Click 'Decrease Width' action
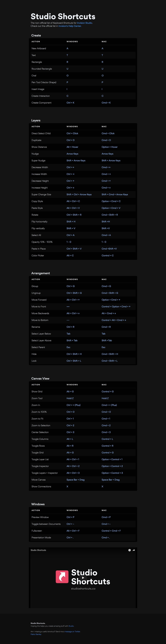The width and height of the screenshot is (166, 644). (40, 167)
